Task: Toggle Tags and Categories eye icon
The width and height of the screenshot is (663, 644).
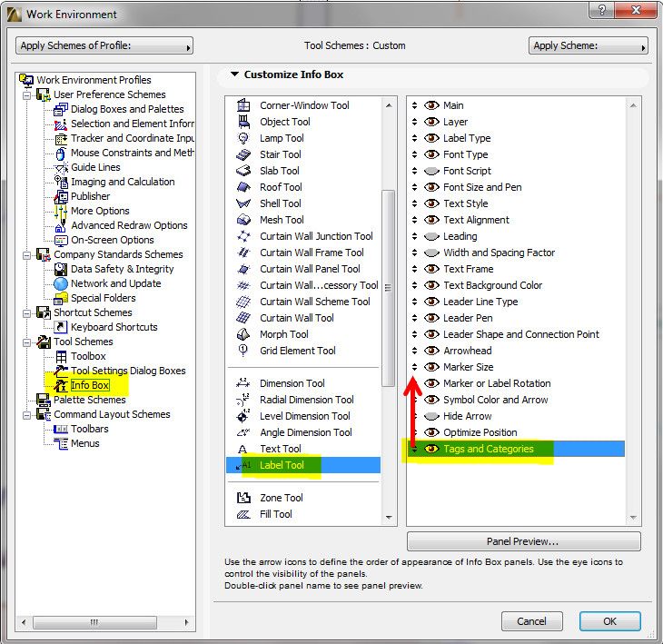Action: pos(431,449)
